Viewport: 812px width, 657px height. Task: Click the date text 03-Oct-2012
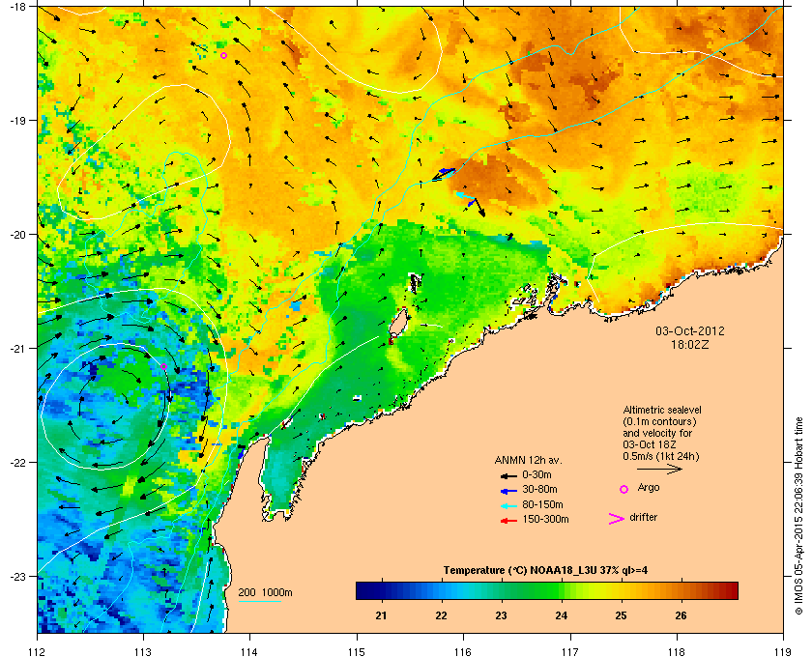(690, 330)
